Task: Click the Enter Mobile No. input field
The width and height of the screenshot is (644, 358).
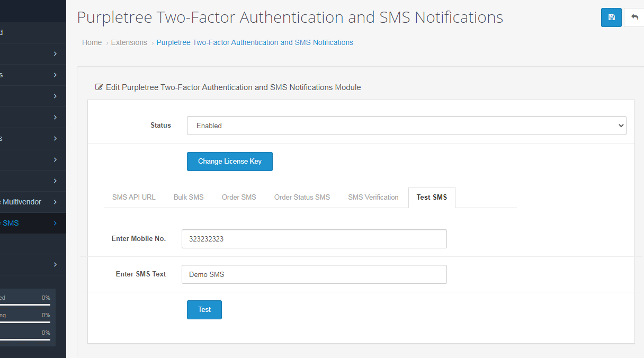Action: (x=314, y=239)
